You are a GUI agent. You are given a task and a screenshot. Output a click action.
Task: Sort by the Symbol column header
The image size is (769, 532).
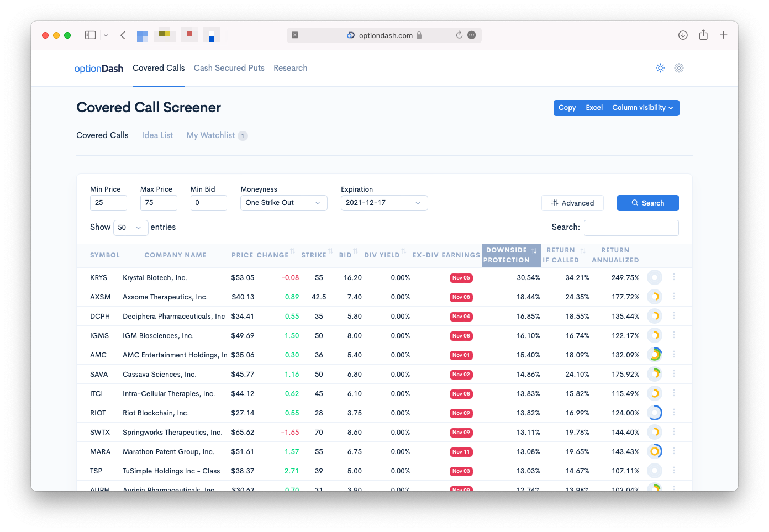click(105, 255)
